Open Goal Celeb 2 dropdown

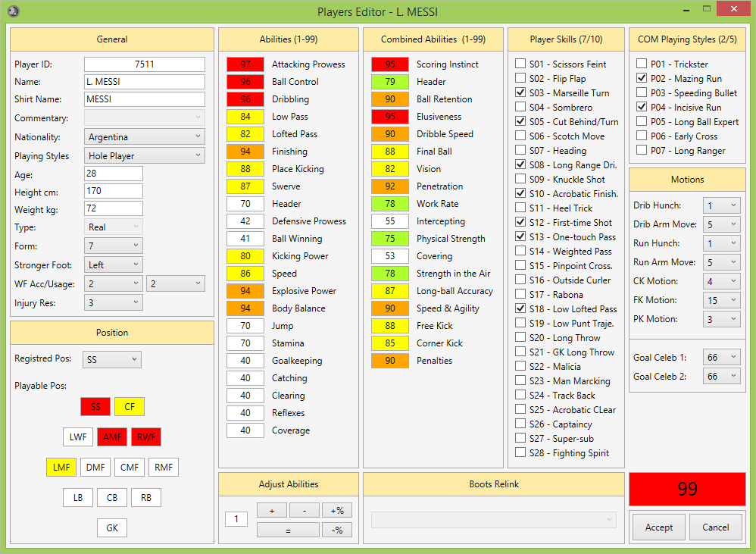coord(721,376)
